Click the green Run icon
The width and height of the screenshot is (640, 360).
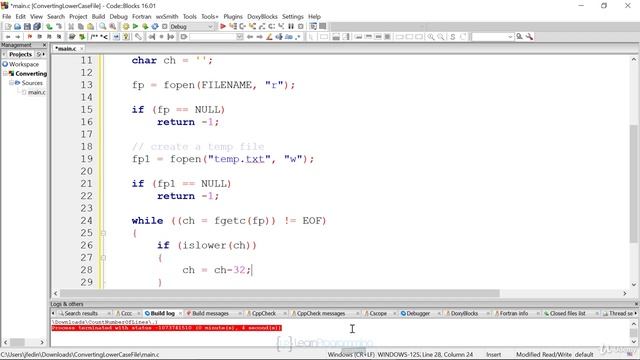tap(136, 27)
